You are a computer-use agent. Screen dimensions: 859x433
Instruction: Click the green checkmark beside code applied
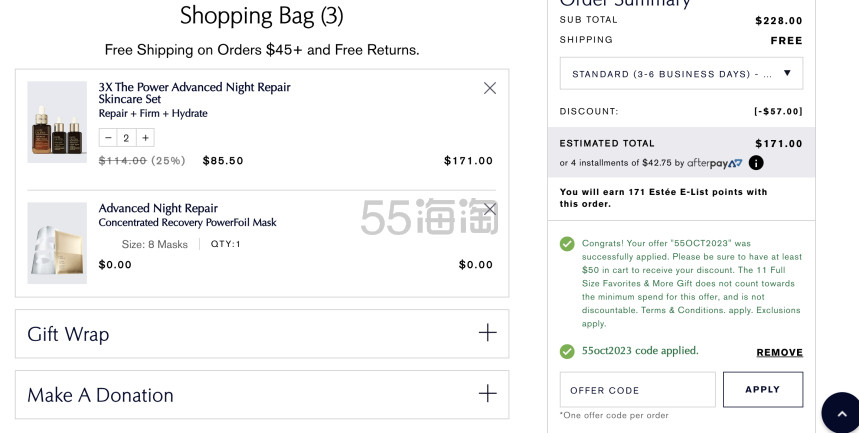coord(567,351)
